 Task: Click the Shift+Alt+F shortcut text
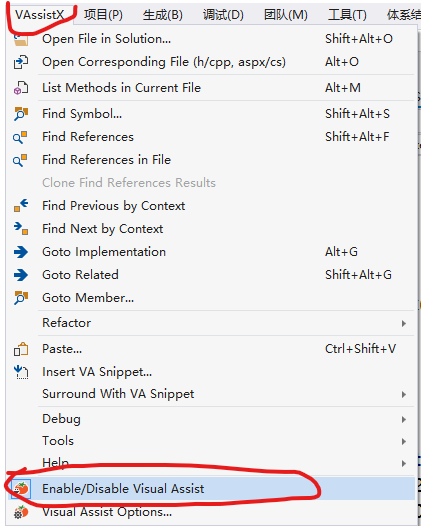[357, 137]
